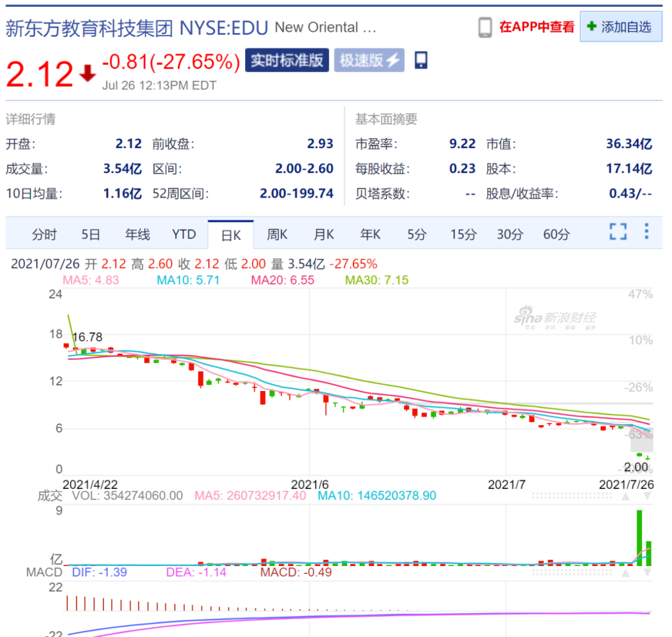This screenshot has width=672, height=637.
Task: Click the 市盈率 value 9.22
Action: [x=462, y=144]
